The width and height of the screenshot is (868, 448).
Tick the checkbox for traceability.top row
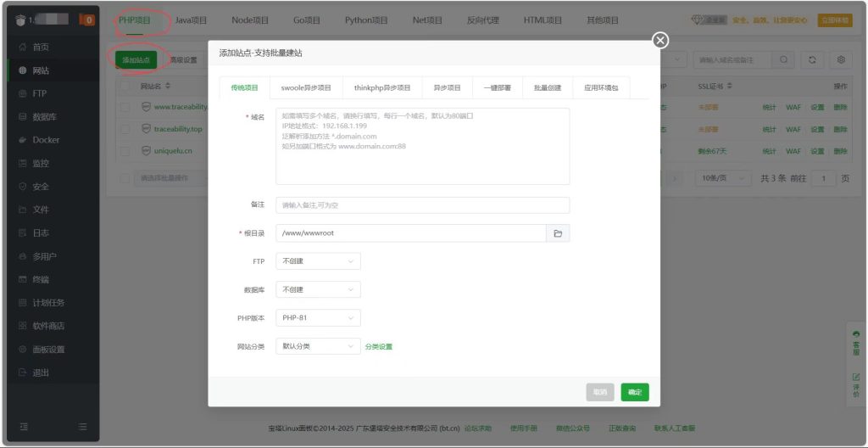[125, 129]
